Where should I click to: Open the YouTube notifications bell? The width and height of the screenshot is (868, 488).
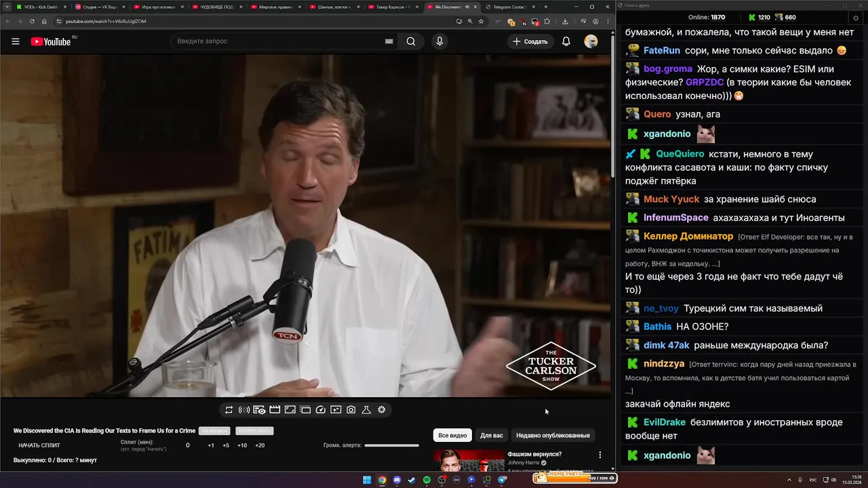click(566, 41)
